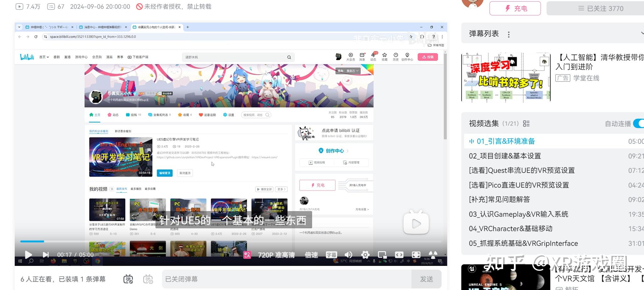This screenshot has width=644, height=290.
Task: Enter web fullscreen with the widescreen icon
Action: click(x=399, y=255)
